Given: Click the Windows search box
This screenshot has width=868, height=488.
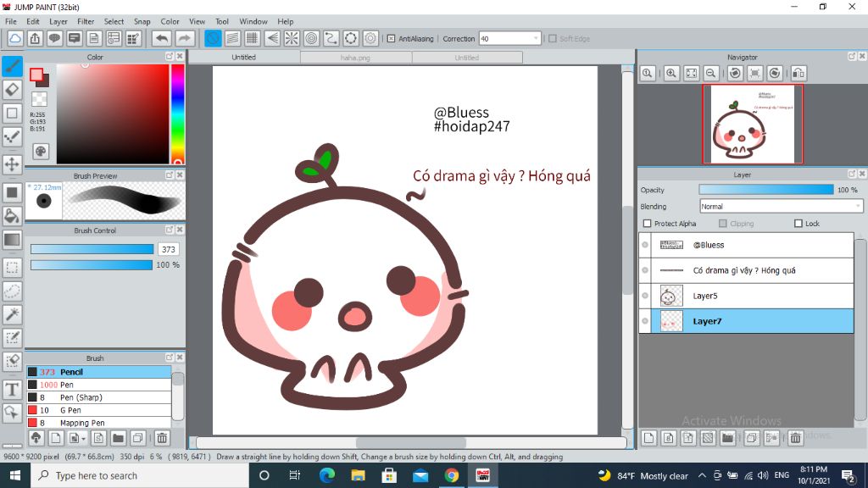Looking at the screenshot, I should pyautogui.click(x=140, y=475).
